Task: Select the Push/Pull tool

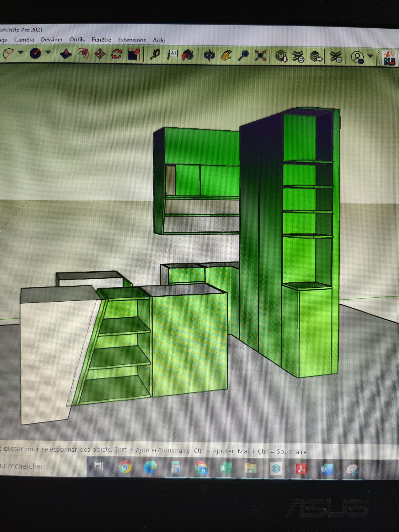Action: (x=66, y=54)
